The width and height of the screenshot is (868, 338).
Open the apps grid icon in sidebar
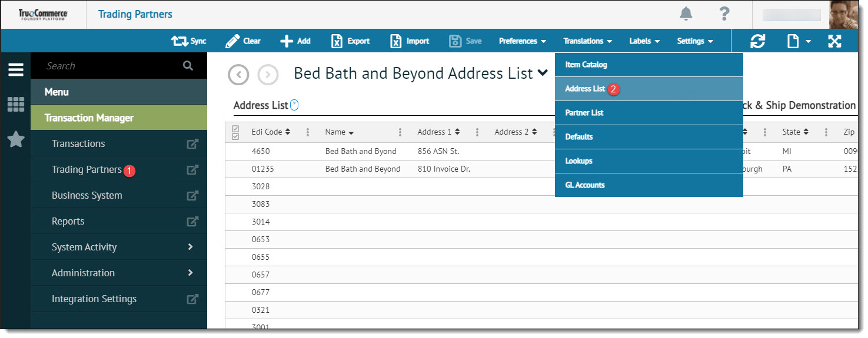(15, 105)
